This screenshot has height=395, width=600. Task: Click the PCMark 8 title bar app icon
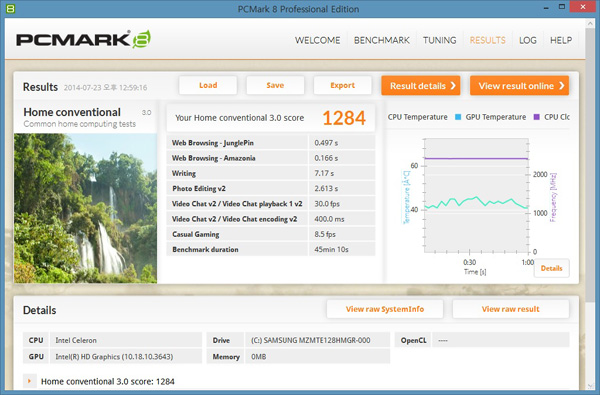pos(10,8)
